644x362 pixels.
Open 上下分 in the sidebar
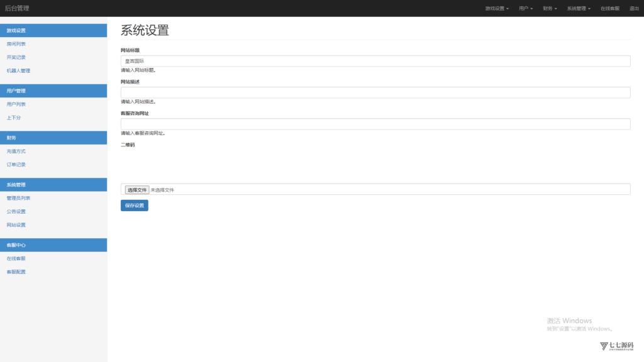tap(14, 118)
